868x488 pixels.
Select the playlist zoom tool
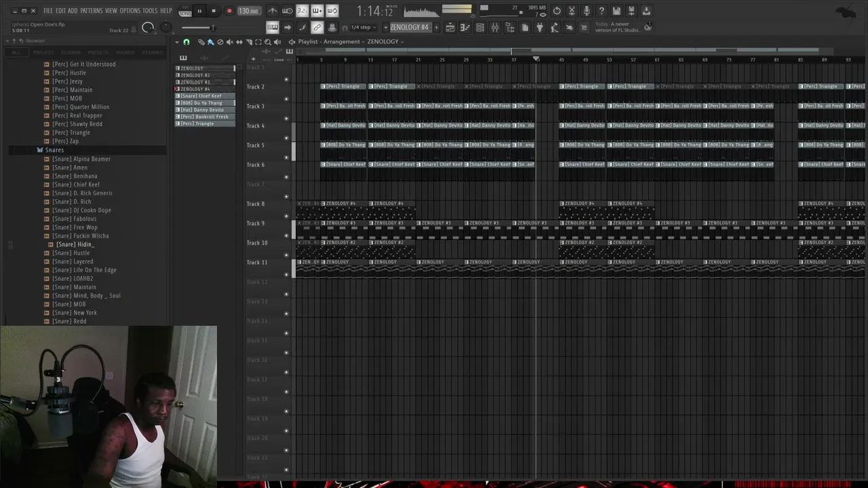point(268,42)
